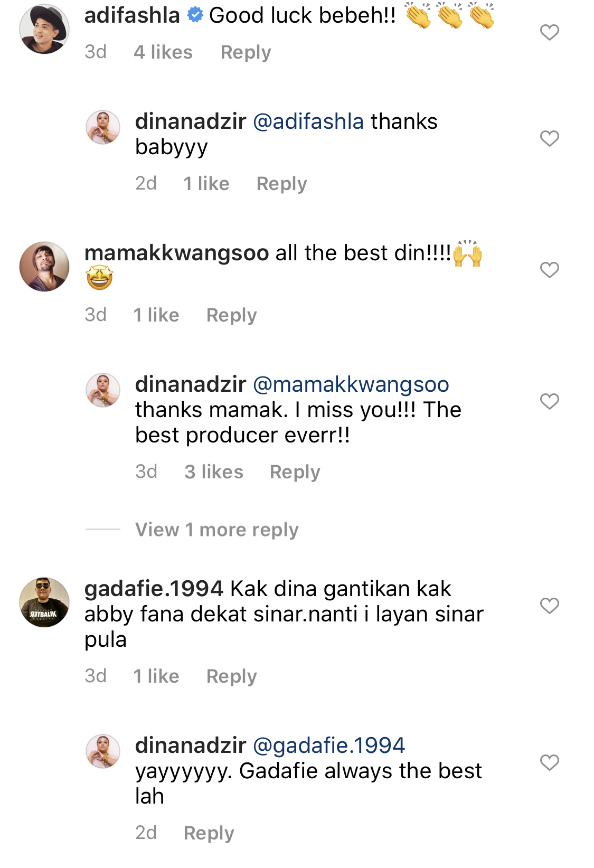Tap heart on dinanadzir's thanks babyyy reply
This screenshot has width=594, height=868.
pyautogui.click(x=549, y=139)
